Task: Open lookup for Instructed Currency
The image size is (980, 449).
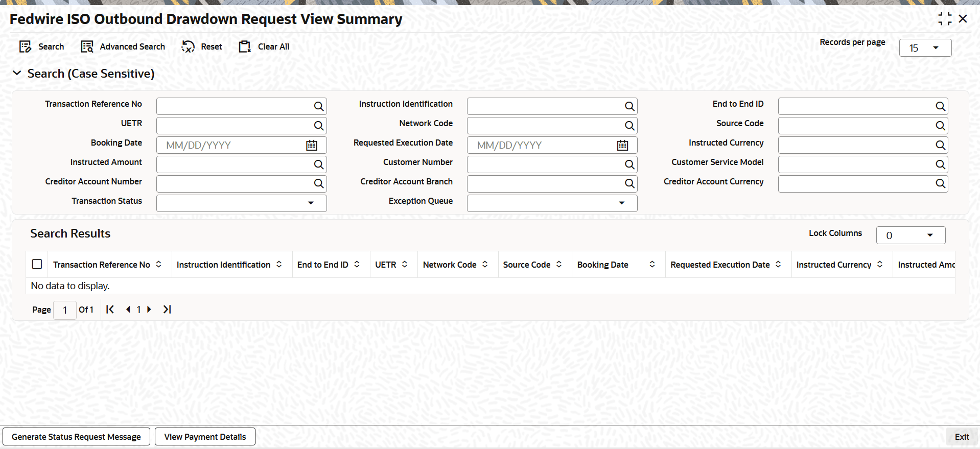Action: pyautogui.click(x=940, y=145)
